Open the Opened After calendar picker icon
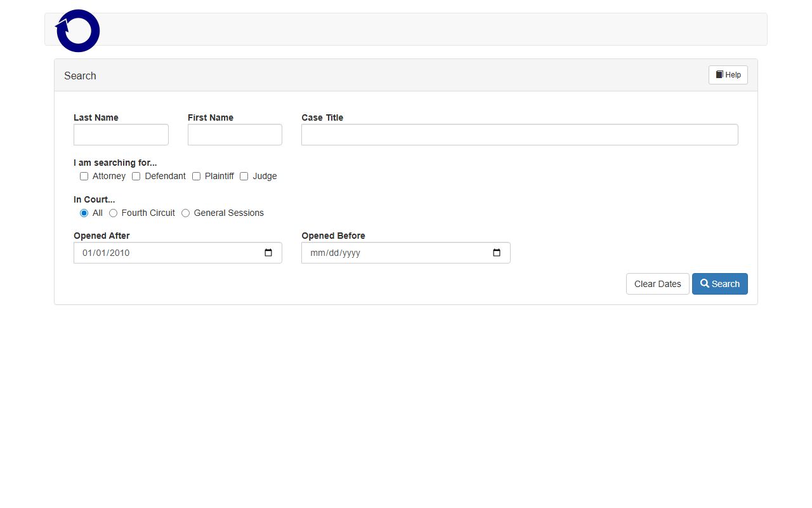The width and height of the screenshot is (812, 508). pyautogui.click(x=268, y=253)
